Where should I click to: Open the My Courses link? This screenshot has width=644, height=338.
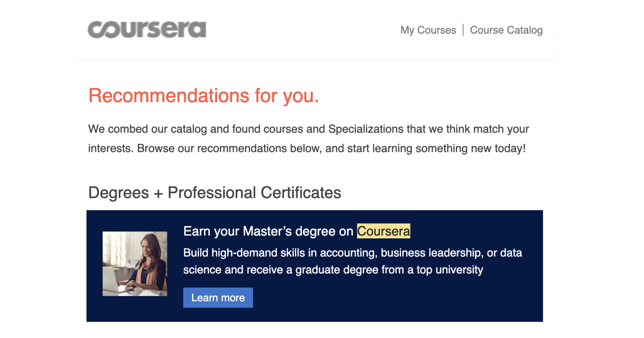(428, 30)
